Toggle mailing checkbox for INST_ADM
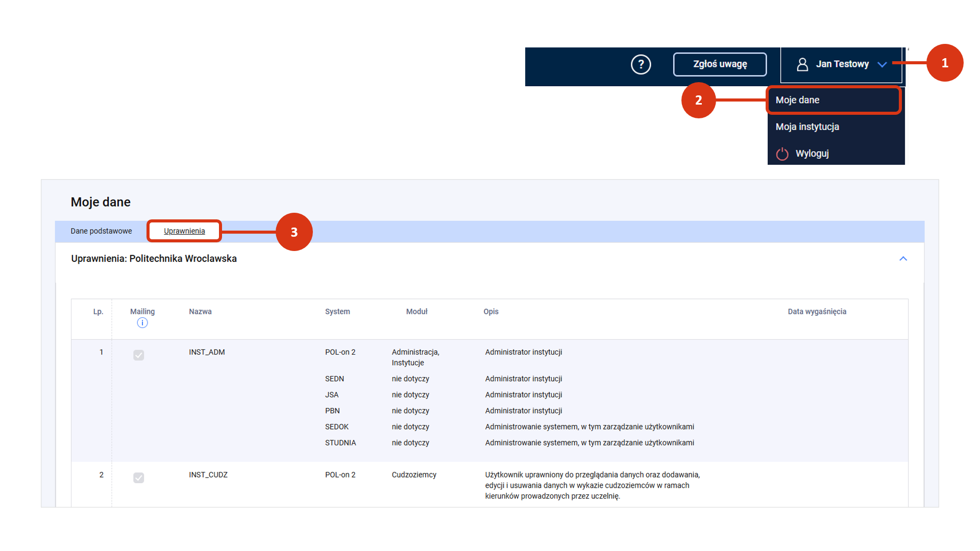The image size is (980, 551). [139, 355]
